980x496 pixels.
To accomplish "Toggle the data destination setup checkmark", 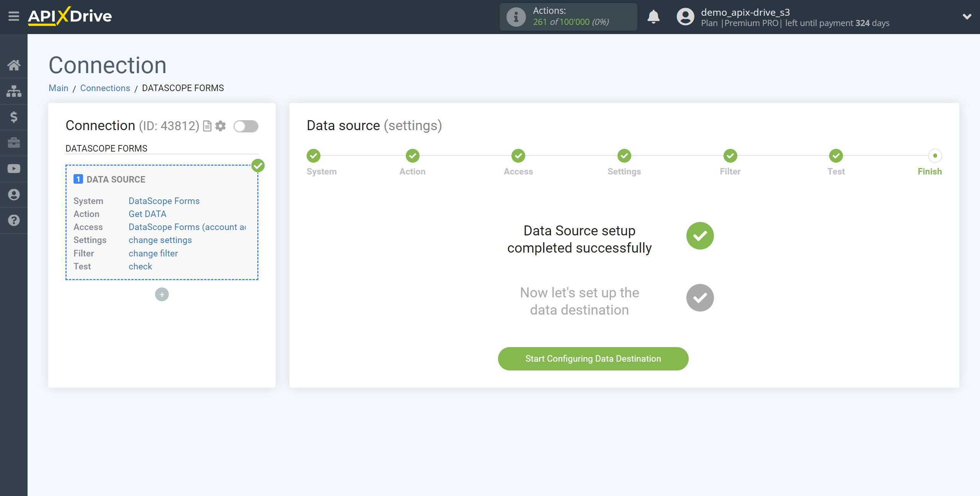I will point(700,298).
